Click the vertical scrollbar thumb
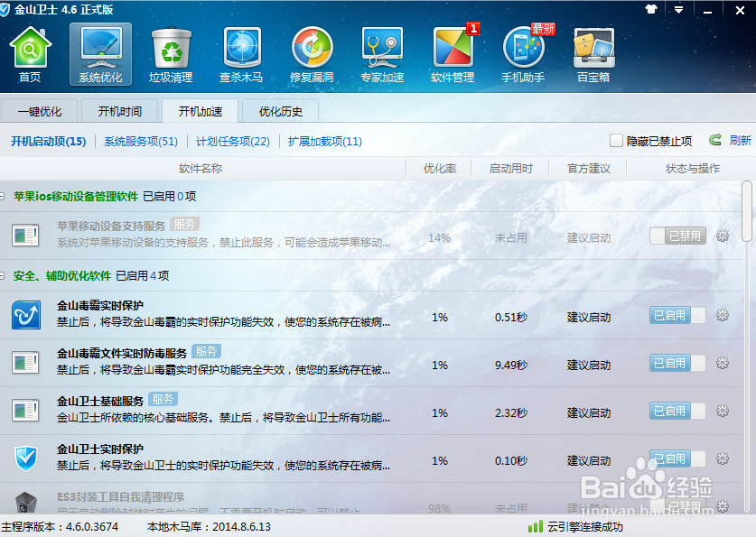 point(747,211)
